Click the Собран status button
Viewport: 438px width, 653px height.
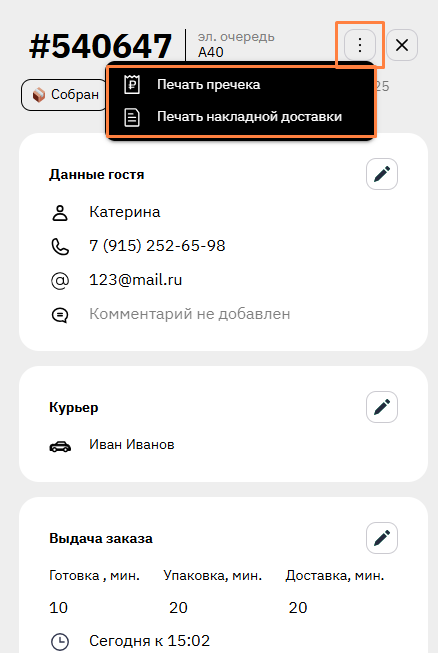tap(64, 95)
